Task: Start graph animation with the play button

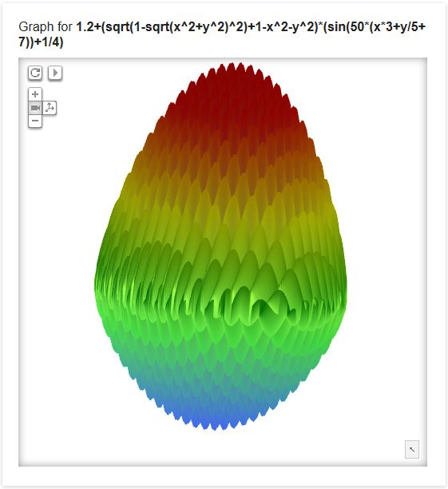Action: 55,73
